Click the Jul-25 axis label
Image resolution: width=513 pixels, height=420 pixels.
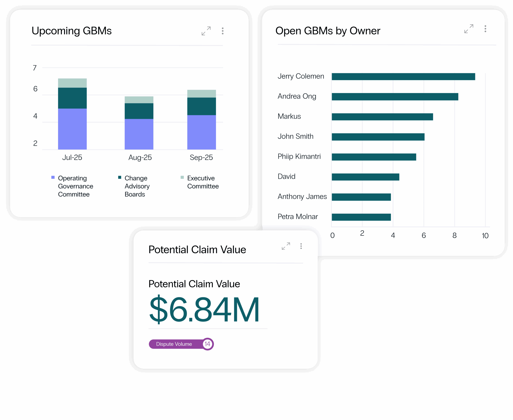72,158
